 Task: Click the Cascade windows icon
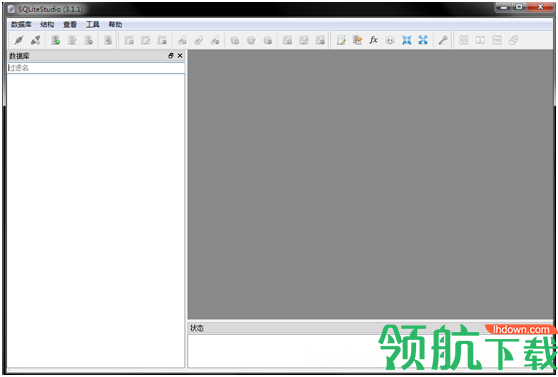pos(513,40)
